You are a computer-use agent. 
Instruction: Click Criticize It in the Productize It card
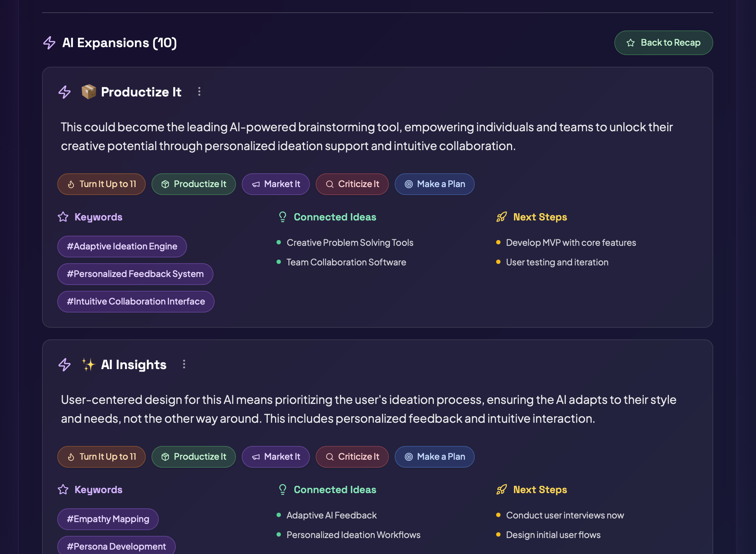352,184
